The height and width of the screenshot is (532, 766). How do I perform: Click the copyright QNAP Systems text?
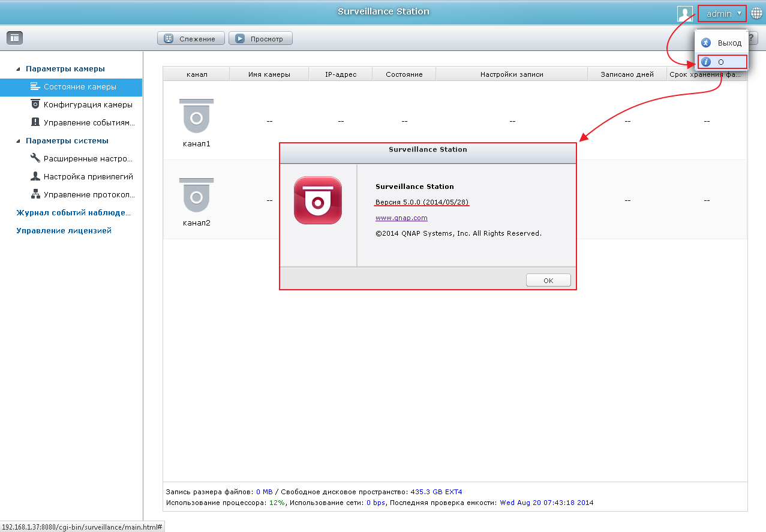[458, 233]
